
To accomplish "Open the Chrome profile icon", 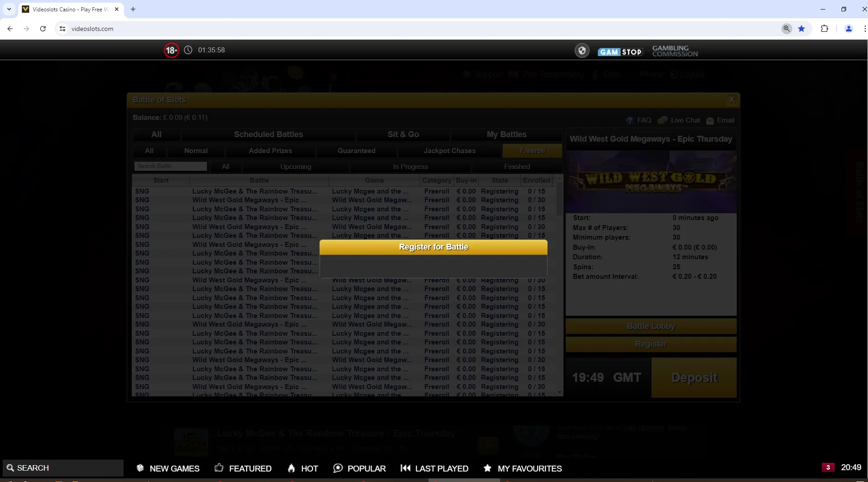I will pyautogui.click(x=849, y=29).
